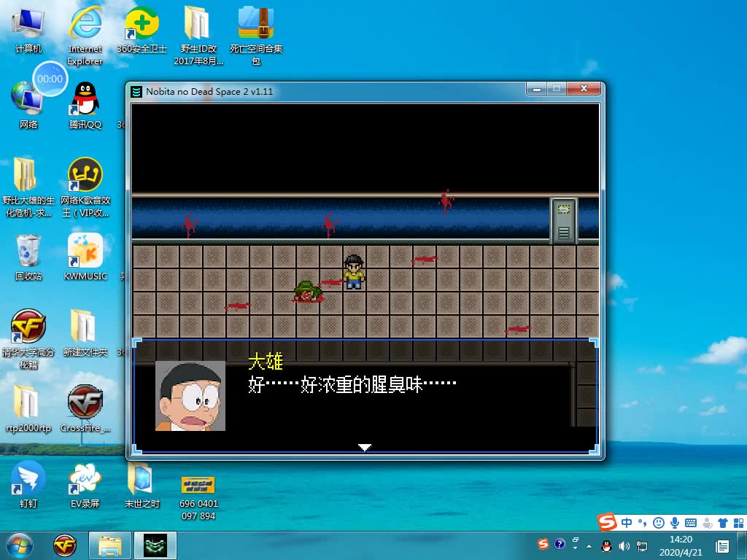Open the 网络K歌音效王 shortcut
This screenshot has height=560, width=747.
coord(85,187)
